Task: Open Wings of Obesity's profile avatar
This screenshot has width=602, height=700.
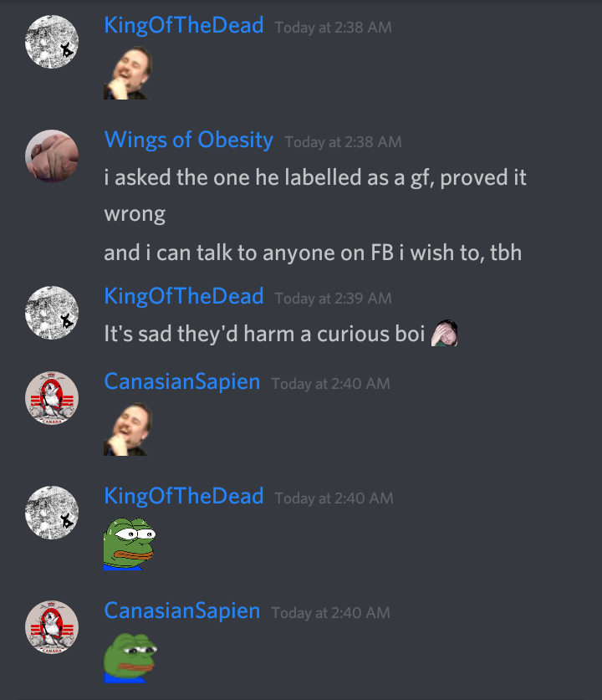Action: coord(52,156)
